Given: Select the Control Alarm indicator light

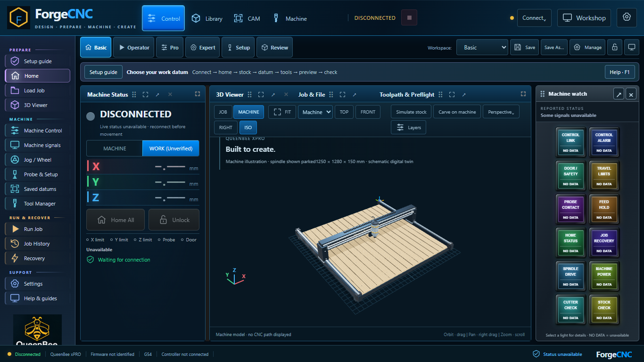Looking at the screenshot, I should point(604,142).
